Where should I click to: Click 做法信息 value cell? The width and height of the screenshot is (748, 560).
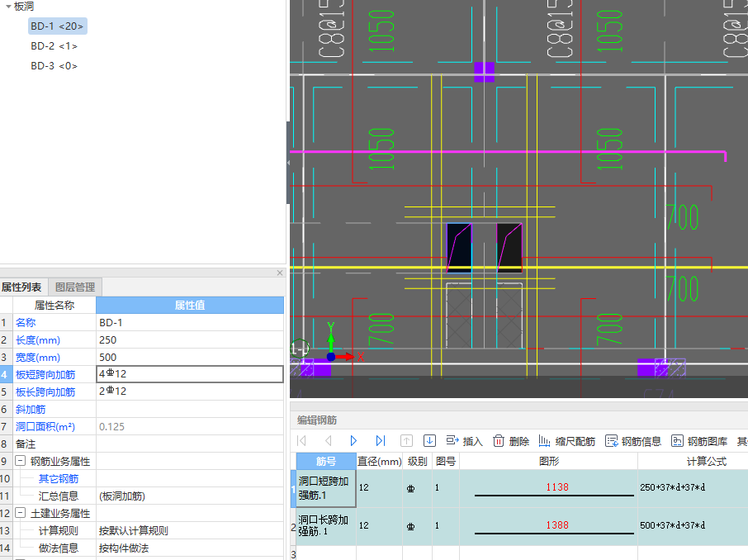(x=190, y=548)
